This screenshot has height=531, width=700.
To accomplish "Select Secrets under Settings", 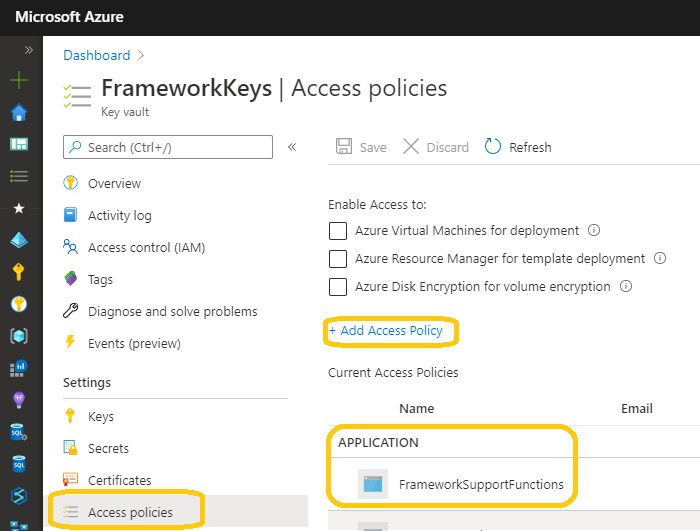I will tap(110, 448).
